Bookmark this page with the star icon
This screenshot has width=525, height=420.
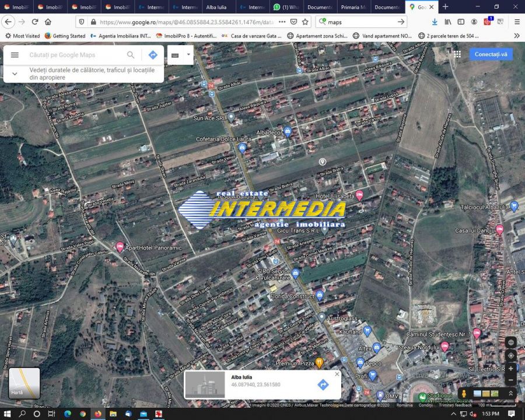coord(305,22)
